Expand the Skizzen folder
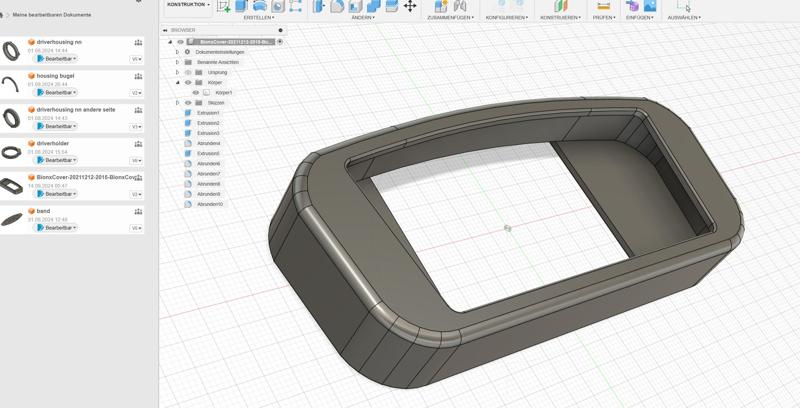The height and width of the screenshot is (408, 800). point(178,103)
